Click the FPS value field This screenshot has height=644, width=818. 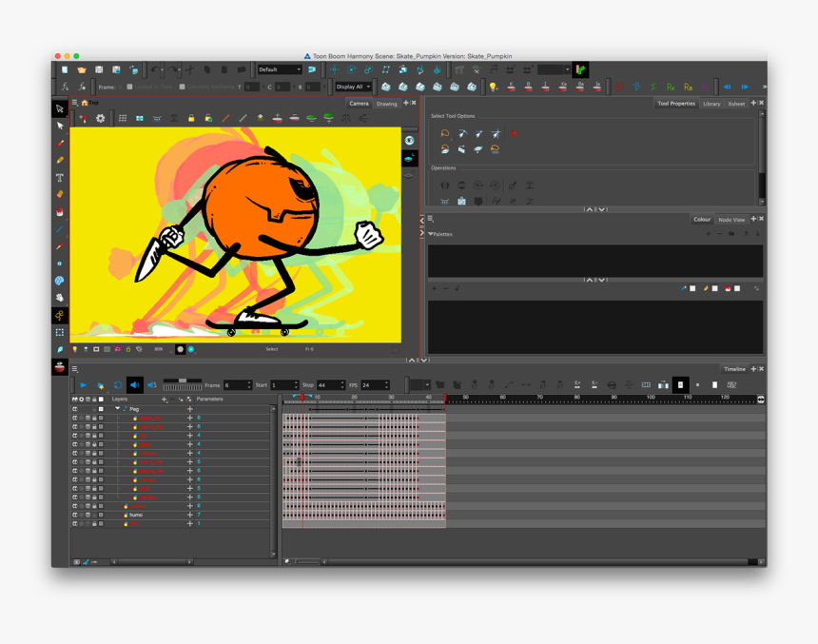coord(373,385)
